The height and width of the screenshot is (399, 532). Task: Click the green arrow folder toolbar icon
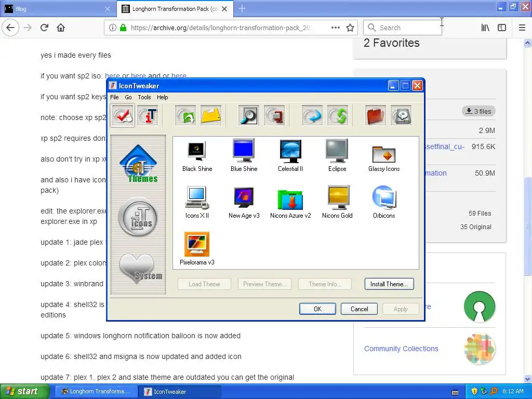point(185,116)
